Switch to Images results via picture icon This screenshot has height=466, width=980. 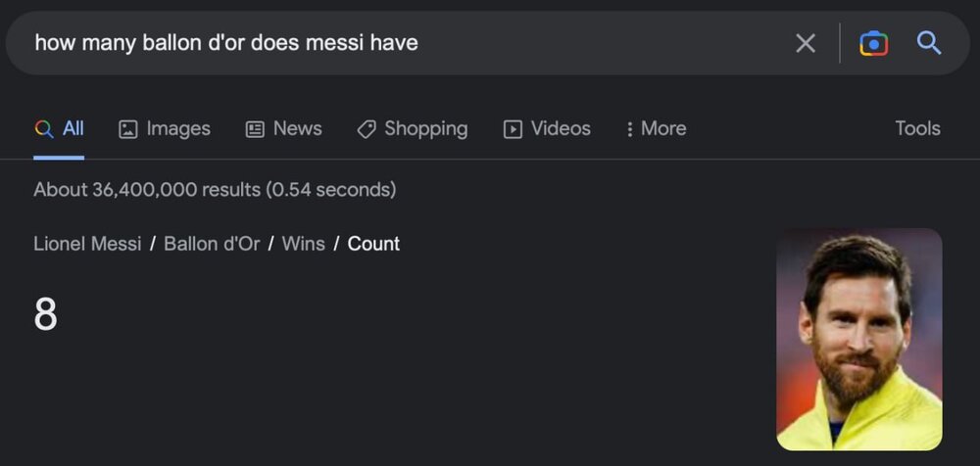pos(128,129)
